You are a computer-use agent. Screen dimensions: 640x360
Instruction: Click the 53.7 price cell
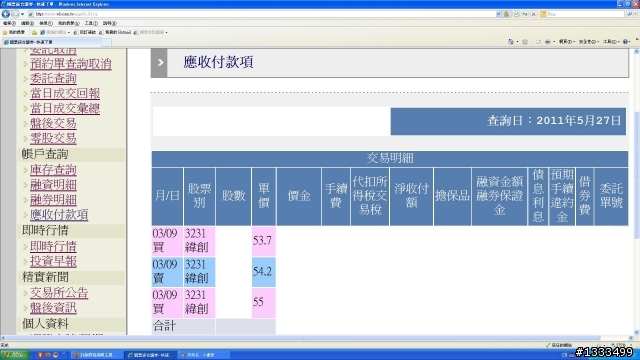264,241
